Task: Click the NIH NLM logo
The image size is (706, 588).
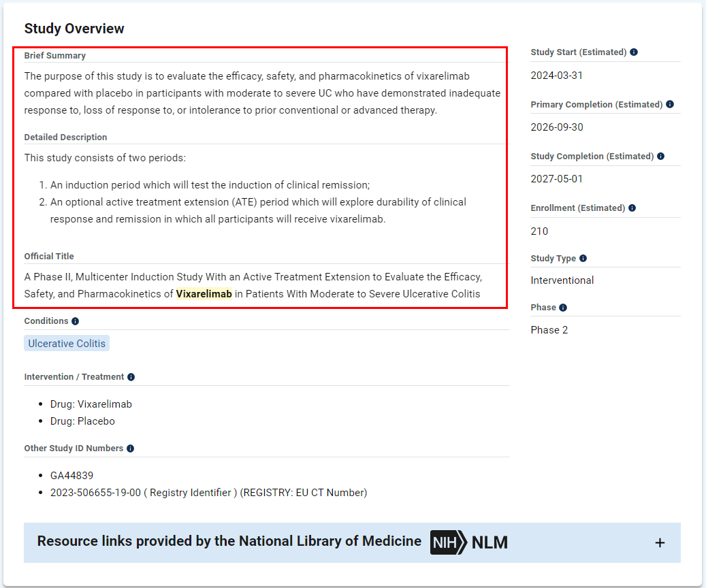Action: (x=469, y=542)
